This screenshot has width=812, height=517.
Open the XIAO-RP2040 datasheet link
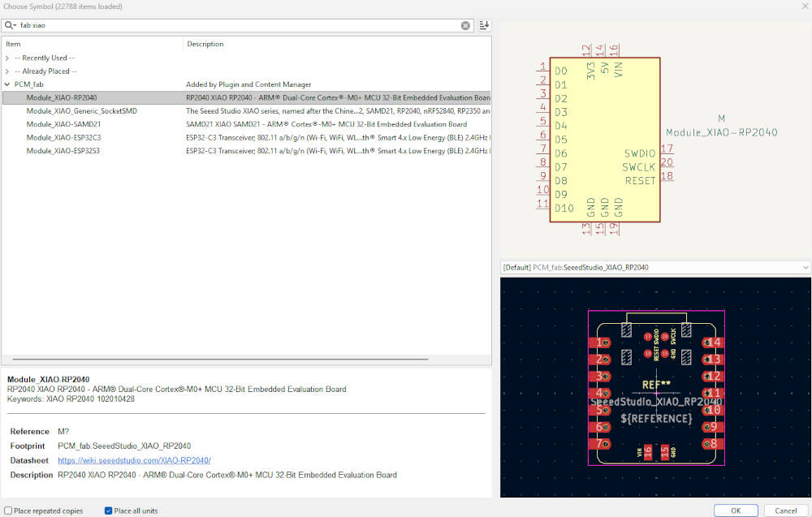coord(134,460)
